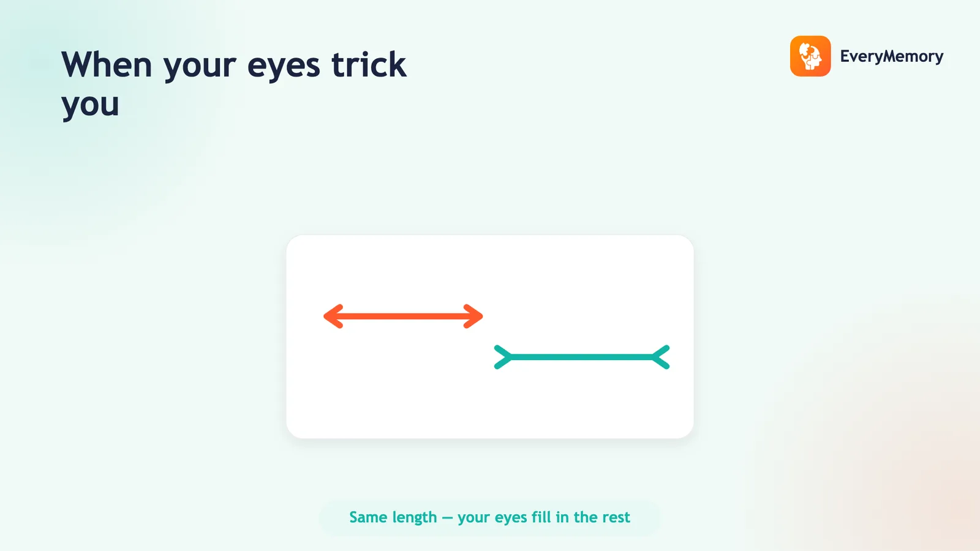
Task: Open the EveryMemory brand name text
Action: (891, 56)
